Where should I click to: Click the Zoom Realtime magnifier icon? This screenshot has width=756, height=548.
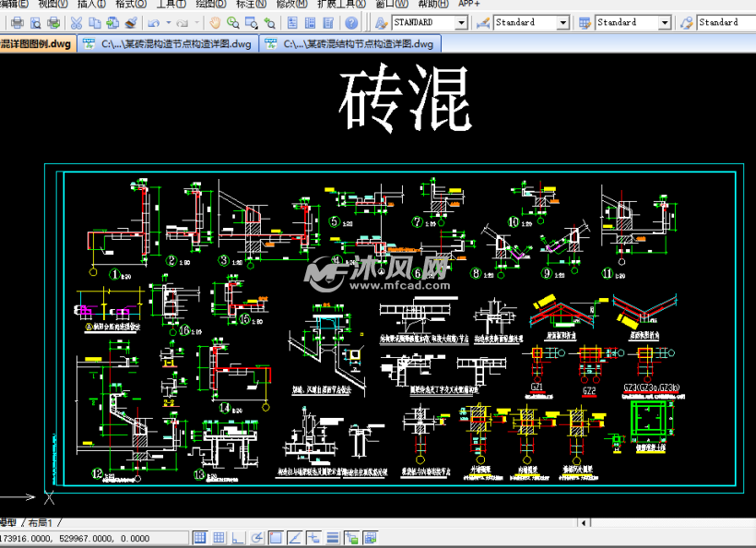click(232, 22)
